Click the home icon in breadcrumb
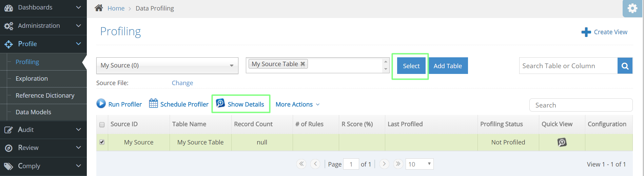 (x=99, y=8)
